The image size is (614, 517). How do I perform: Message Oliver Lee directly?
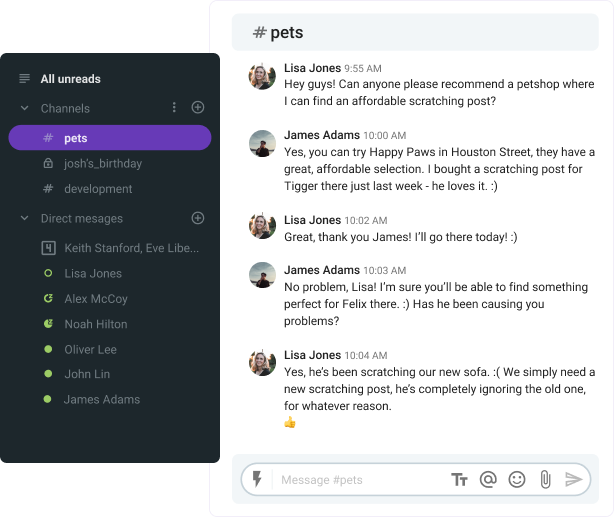(90, 349)
